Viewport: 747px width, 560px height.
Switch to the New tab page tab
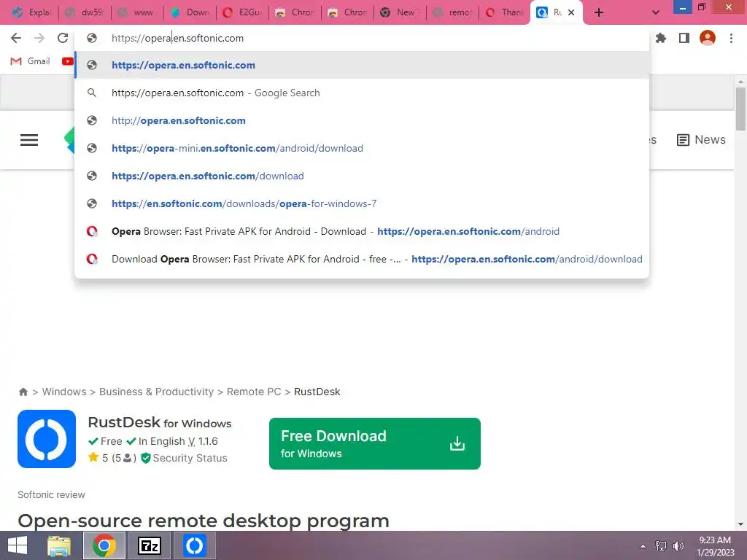(x=400, y=12)
